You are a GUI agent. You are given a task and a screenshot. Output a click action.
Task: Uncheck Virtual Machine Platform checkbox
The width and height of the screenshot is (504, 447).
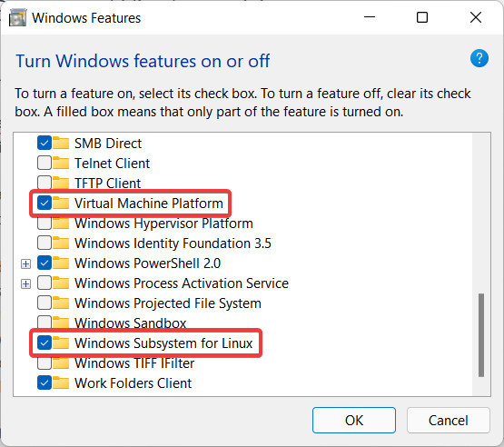point(44,203)
